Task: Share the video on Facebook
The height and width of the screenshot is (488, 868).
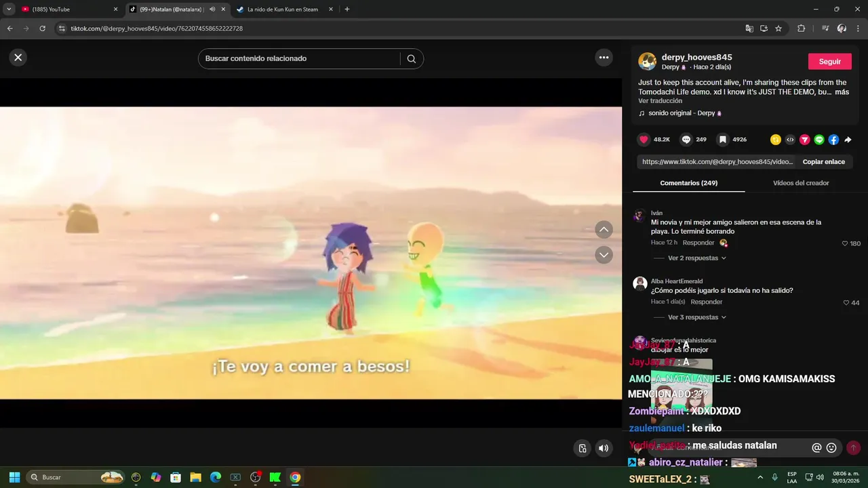Action: coord(833,140)
